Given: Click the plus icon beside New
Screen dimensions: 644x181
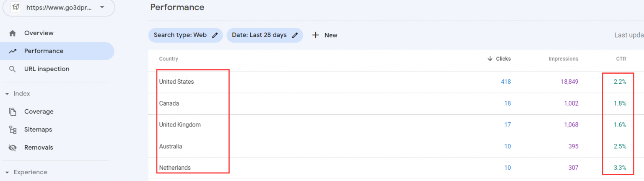Looking at the screenshot, I should click(316, 35).
